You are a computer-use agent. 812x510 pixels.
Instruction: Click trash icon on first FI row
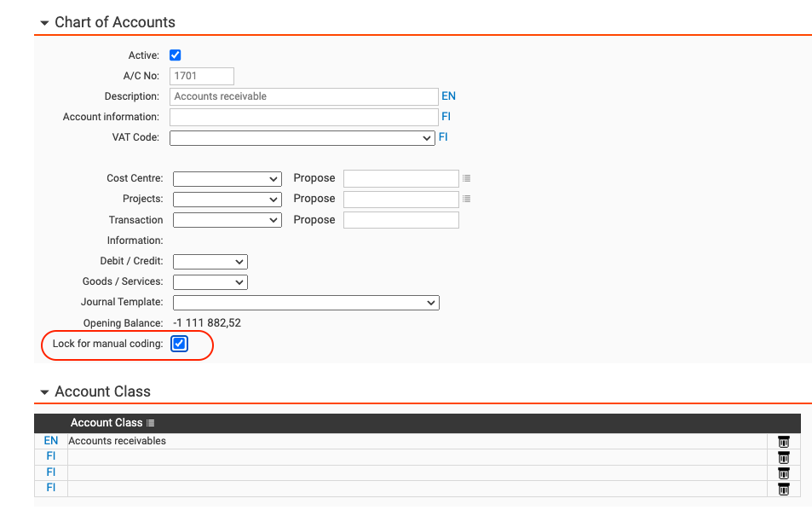(783, 457)
